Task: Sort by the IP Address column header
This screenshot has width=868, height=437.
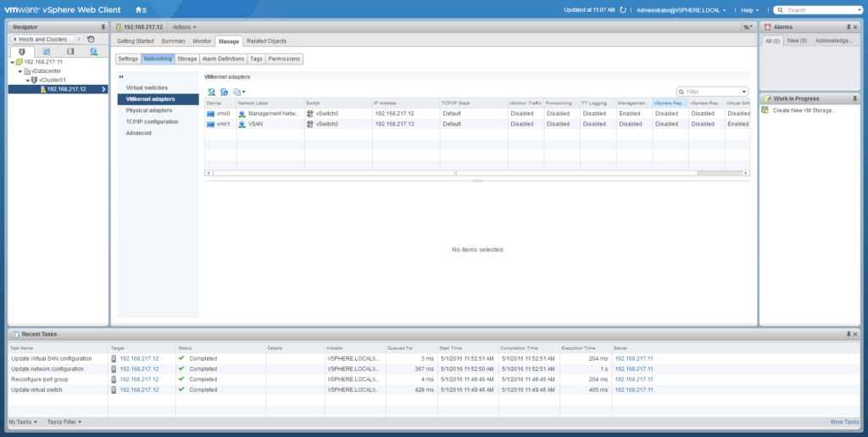Action: (x=406, y=103)
